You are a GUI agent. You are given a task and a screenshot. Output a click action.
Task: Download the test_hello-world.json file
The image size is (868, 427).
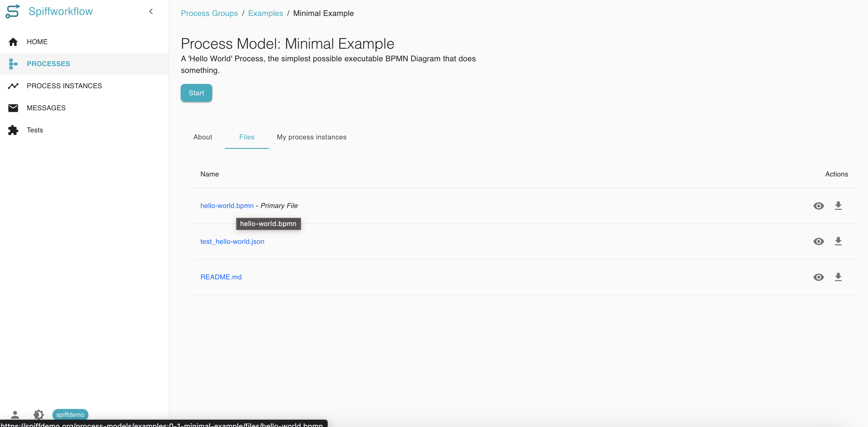(838, 241)
